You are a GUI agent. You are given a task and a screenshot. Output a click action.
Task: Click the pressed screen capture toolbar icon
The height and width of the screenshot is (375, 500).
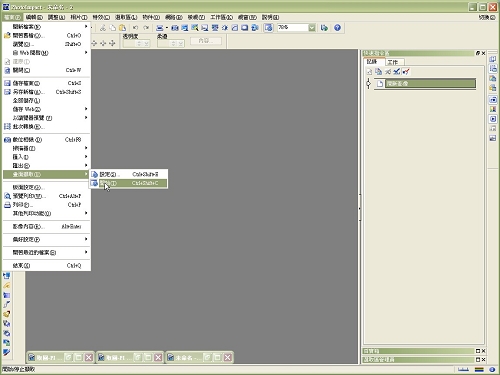(x=268, y=28)
